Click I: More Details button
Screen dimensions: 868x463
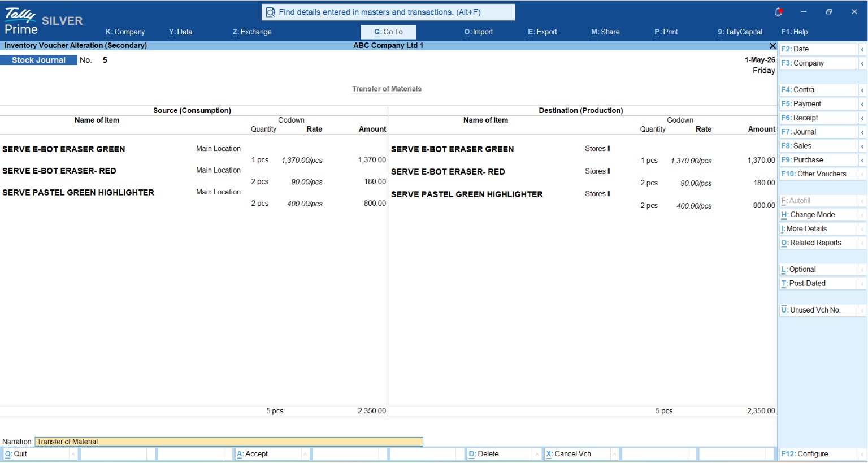(818, 229)
